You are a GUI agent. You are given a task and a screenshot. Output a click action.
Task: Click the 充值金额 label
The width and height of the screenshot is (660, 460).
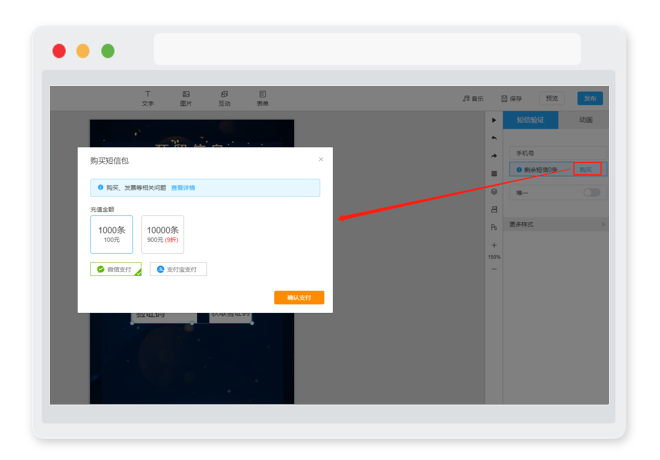pyautogui.click(x=102, y=209)
